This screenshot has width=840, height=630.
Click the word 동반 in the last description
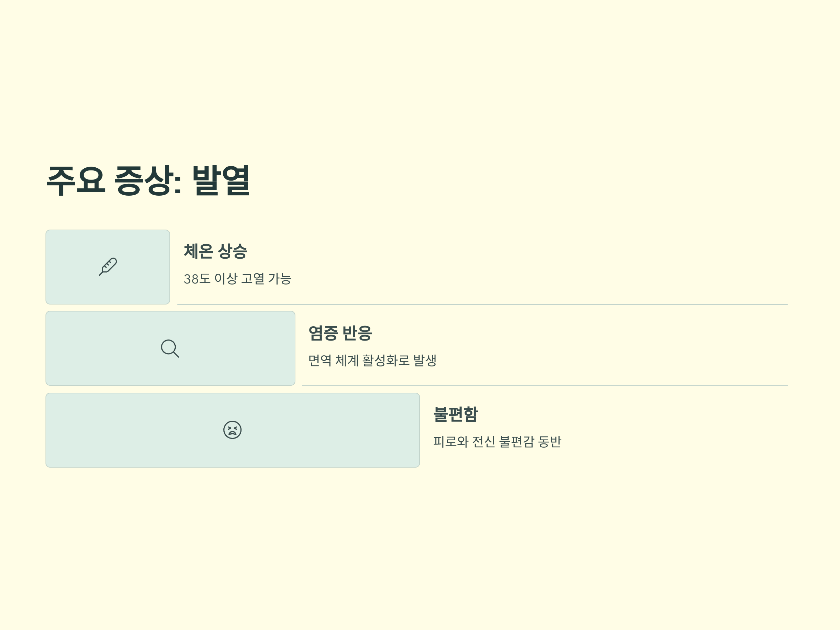point(550,441)
